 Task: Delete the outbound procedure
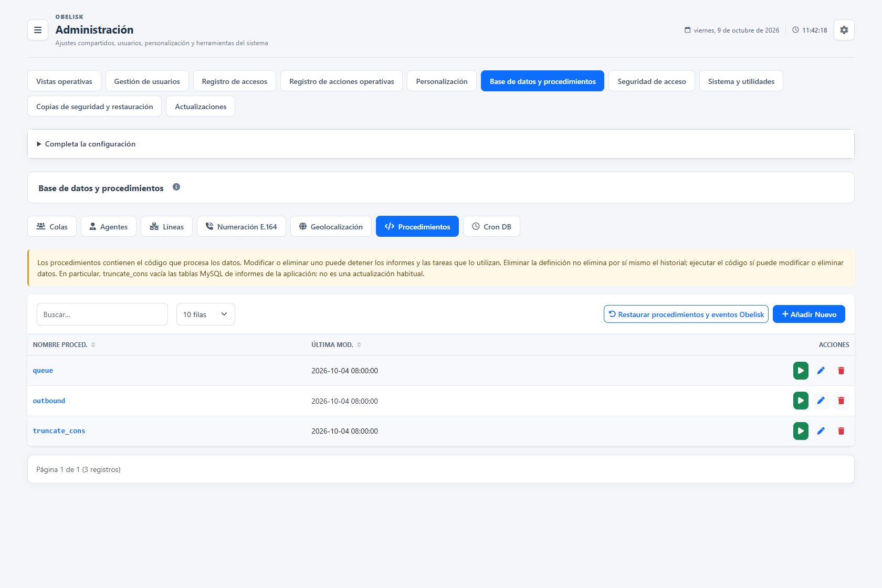pyautogui.click(x=841, y=401)
